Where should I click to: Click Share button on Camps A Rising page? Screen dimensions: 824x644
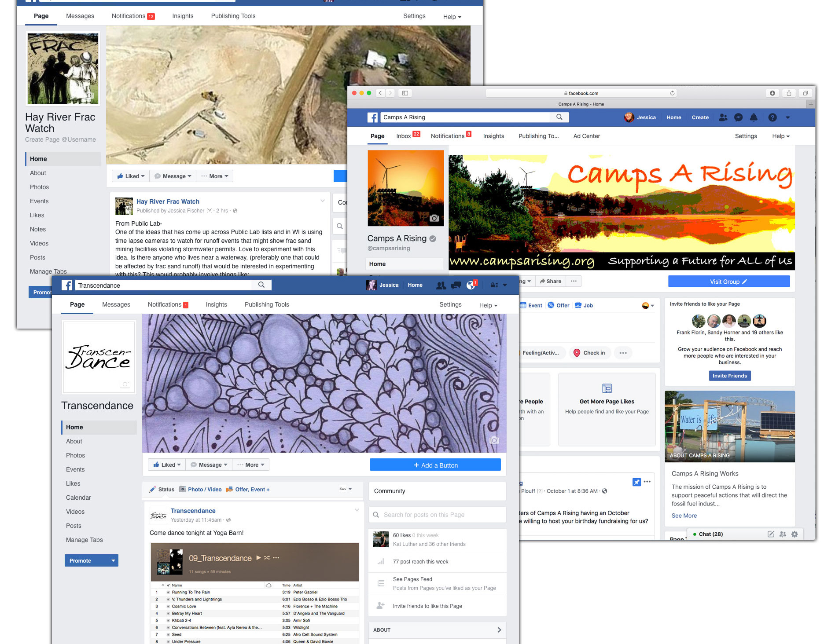pos(550,281)
